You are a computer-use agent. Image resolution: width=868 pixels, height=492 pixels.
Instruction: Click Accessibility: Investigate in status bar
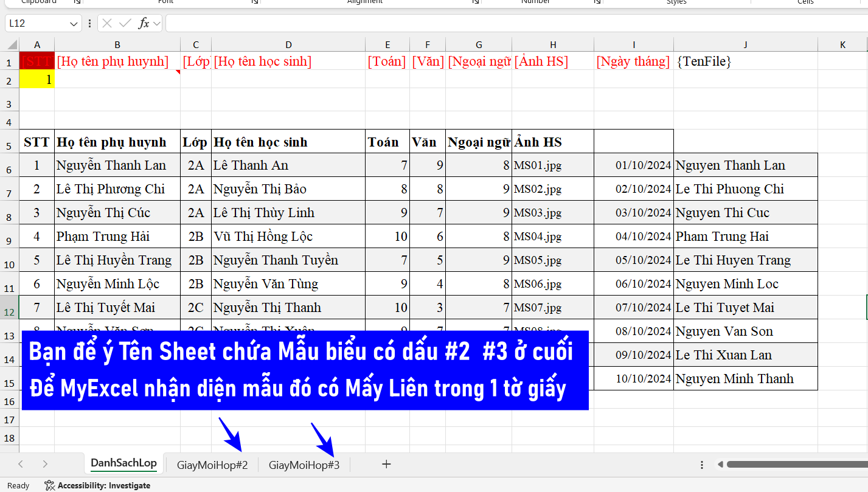(x=97, y=485)
